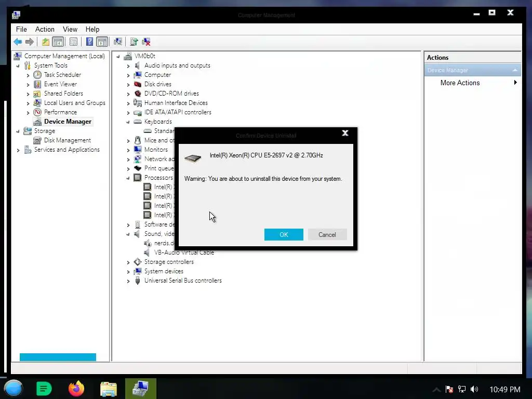Screen dimensions: 532x399
Task: Collapse the Storage node
Action: click(18, 131)
